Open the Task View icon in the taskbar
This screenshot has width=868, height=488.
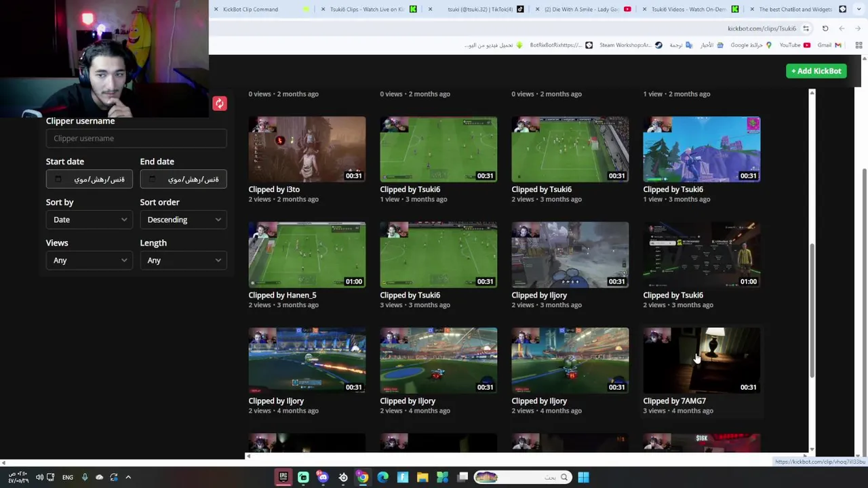pyautogui.click(x=462, y=477)
